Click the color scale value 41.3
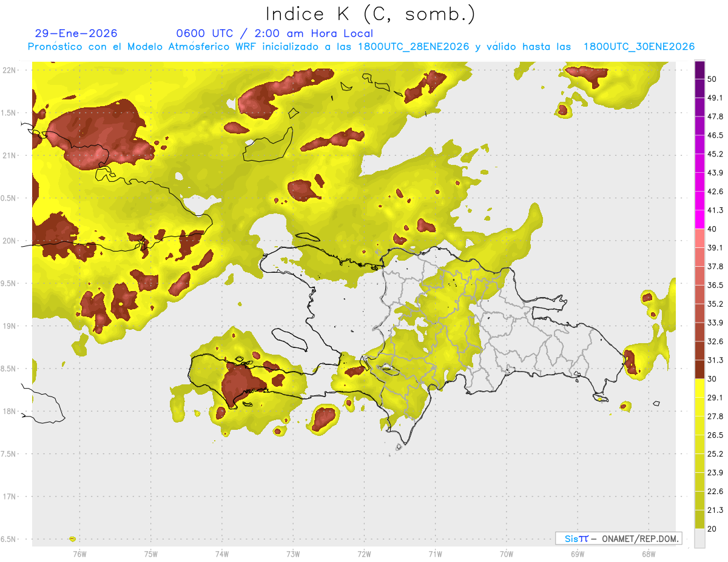The height and width of the screenshot is (562, 728). (715, 210)
